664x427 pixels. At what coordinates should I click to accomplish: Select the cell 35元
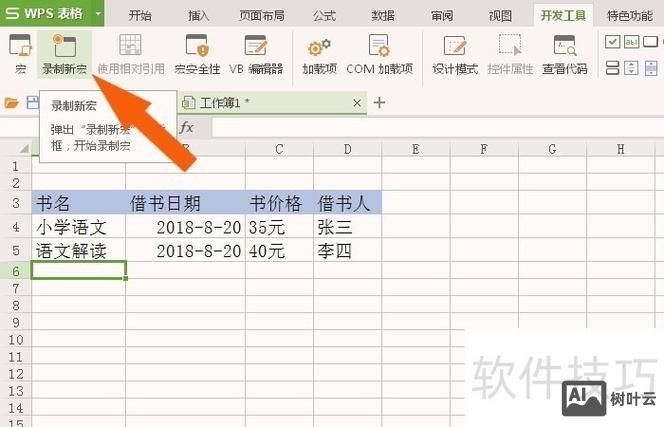pyautogui.click(x=279, y=227)
